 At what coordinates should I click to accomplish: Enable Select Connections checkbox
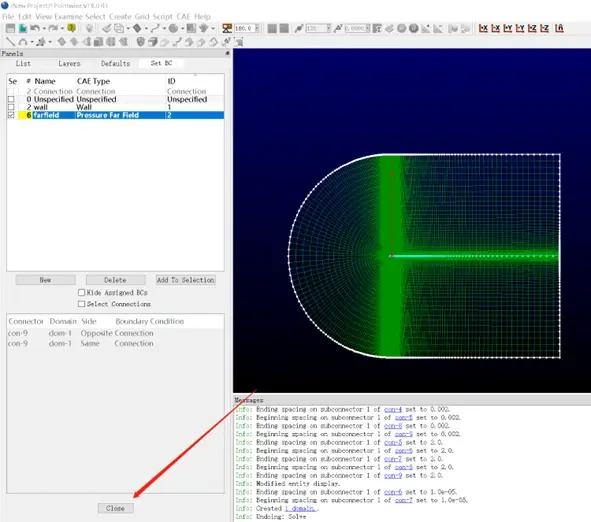click(81, 304)
